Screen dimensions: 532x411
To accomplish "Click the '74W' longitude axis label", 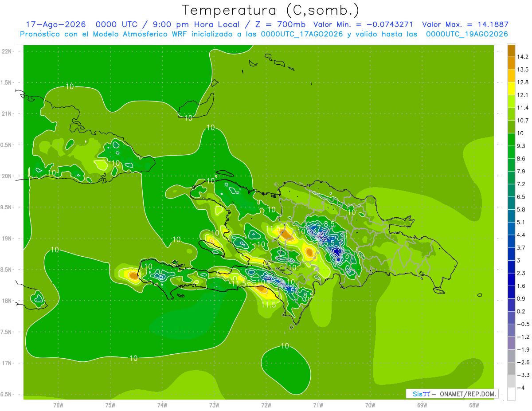I will tap(162, 405).
